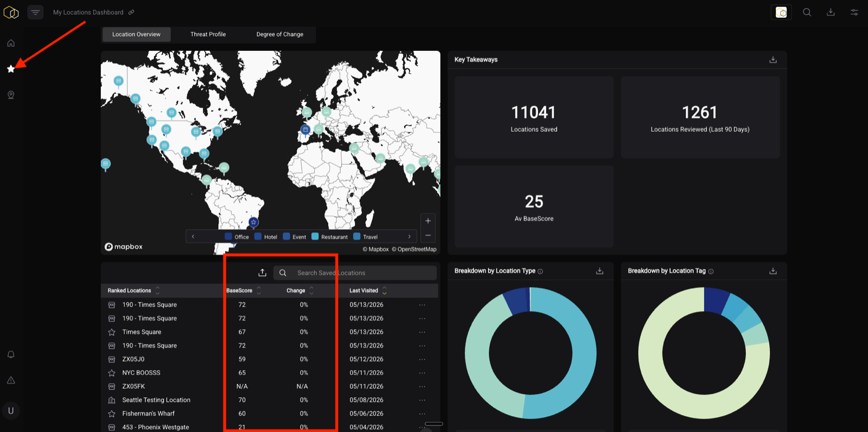The width and height of the screenshot is (868, 432).
Task: Zoom out on the map
Action: [x=428, y=235]
